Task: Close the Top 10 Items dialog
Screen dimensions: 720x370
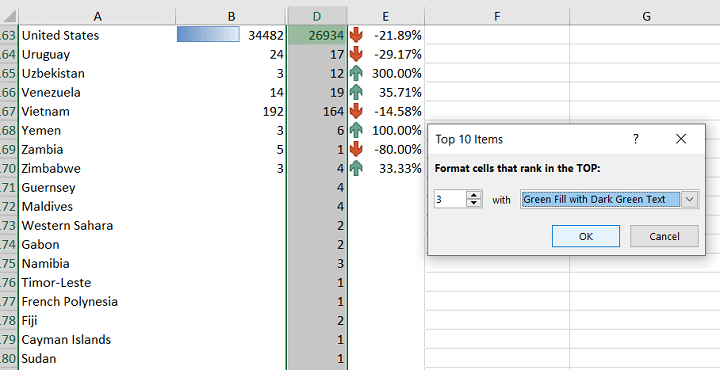Action: click(681, 139)
